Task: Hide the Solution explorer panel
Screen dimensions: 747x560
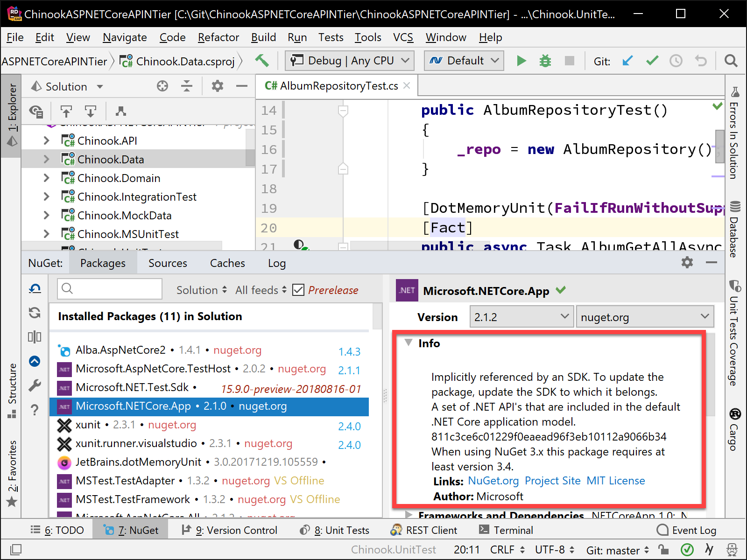Action: coord(242,86)
